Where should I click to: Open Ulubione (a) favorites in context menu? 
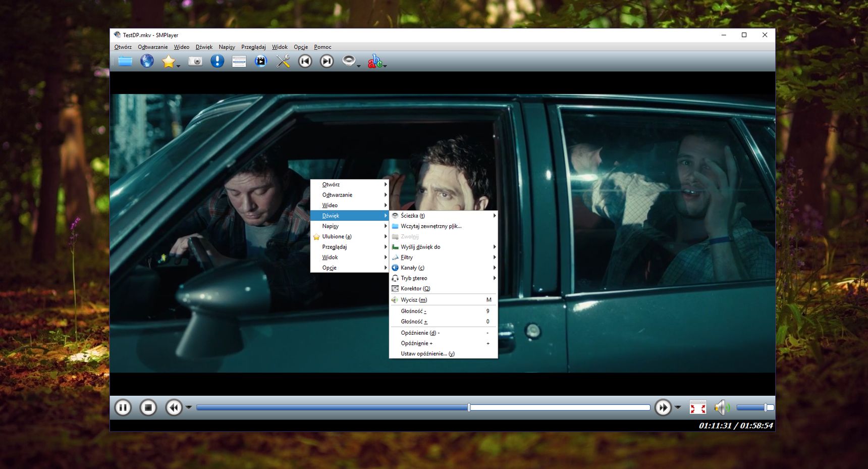click(349, 236)
